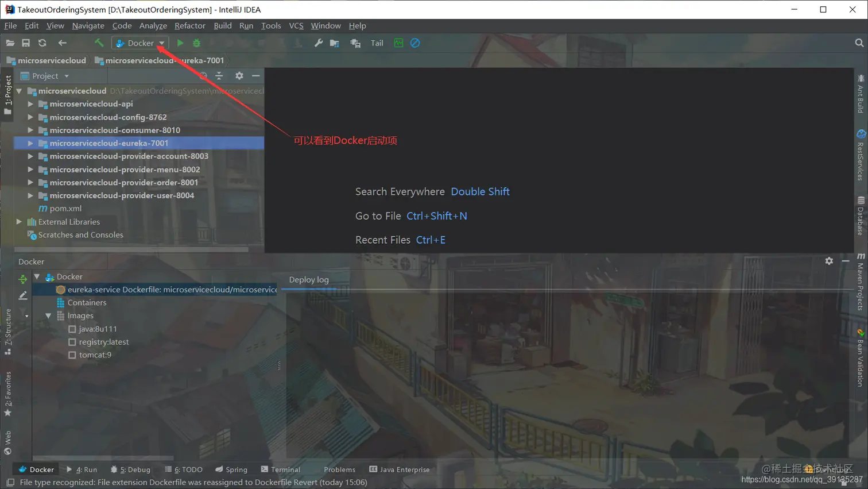Collapse the Images node
Screen dimensions: 868x489
coord(48,316)
